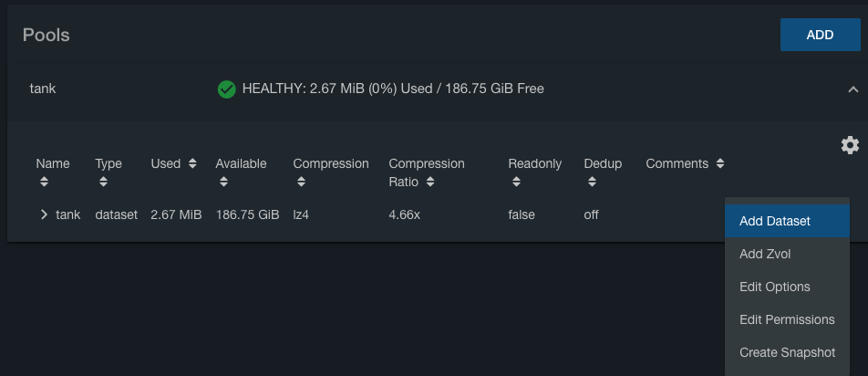
Task: Expand the tank dataset row
Action: click(43, 215)
